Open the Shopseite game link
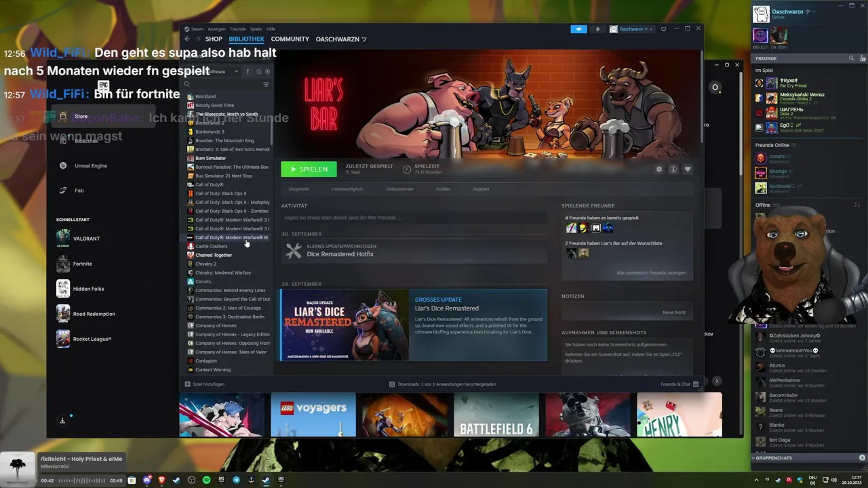Image resolution: width=868 pixels, height=488 pixels. (x=298, y=189)
